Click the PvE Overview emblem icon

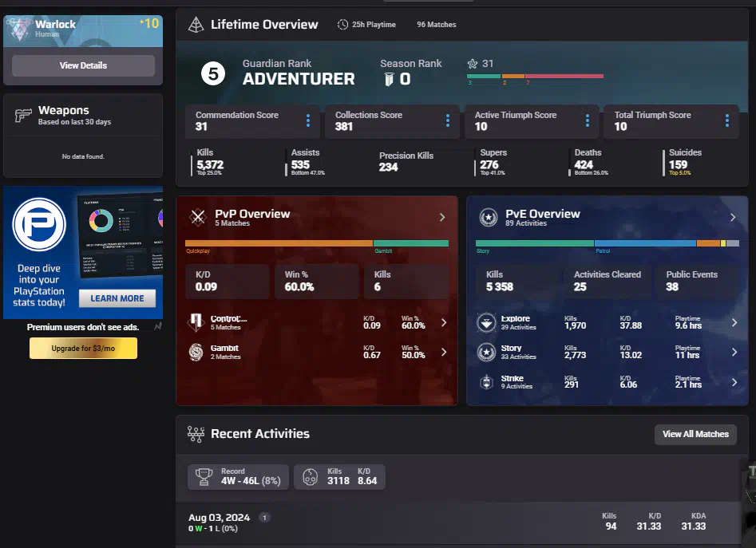click(x=488, y=218)
